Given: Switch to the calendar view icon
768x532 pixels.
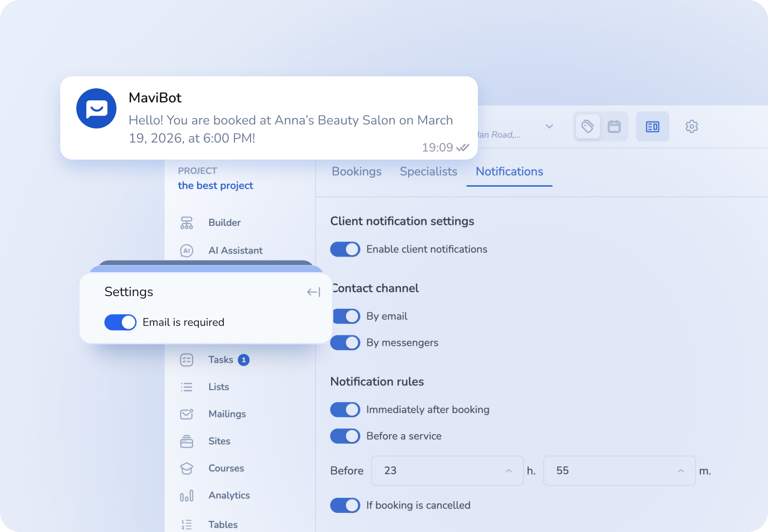Looking at the screenshot, I should 614,126.
